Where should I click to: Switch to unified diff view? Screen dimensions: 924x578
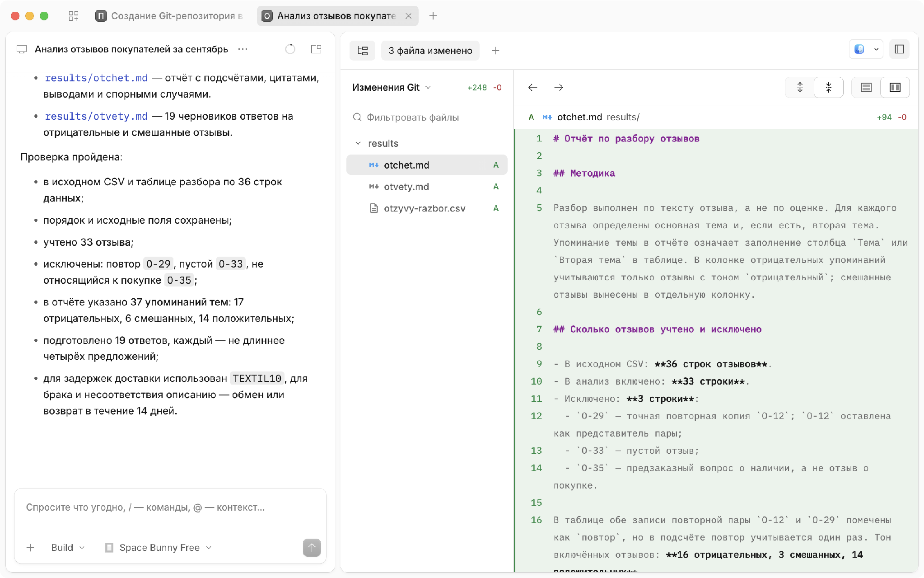(x=866, y=88)
